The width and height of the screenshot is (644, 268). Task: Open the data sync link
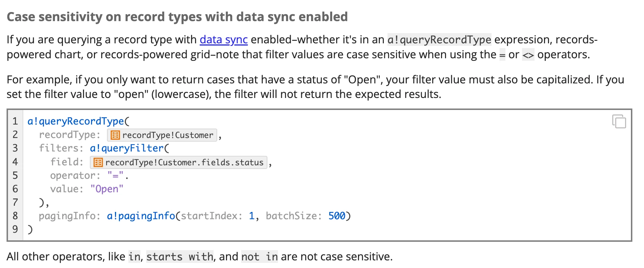click(x=223, y=39)
